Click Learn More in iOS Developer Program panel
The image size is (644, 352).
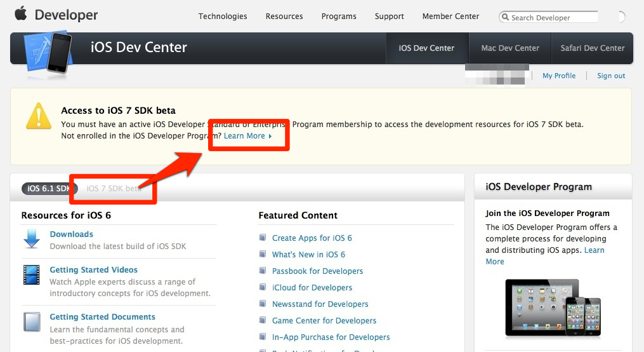594,250
